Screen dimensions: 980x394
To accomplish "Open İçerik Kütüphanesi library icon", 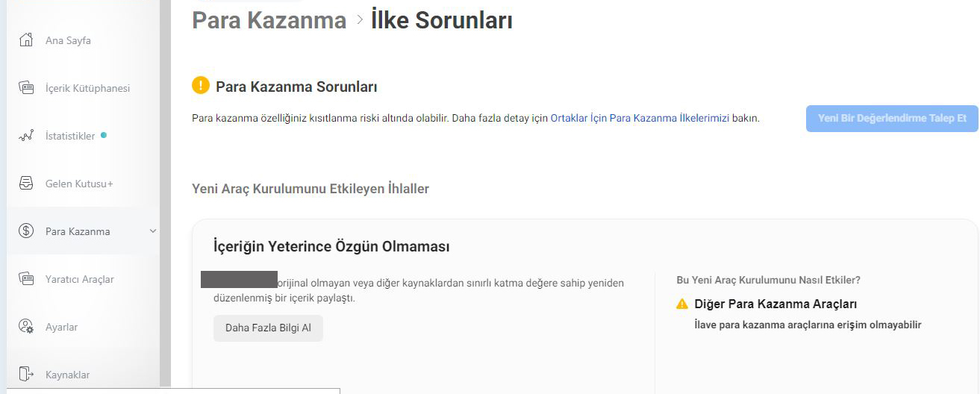I will [26, 88].
